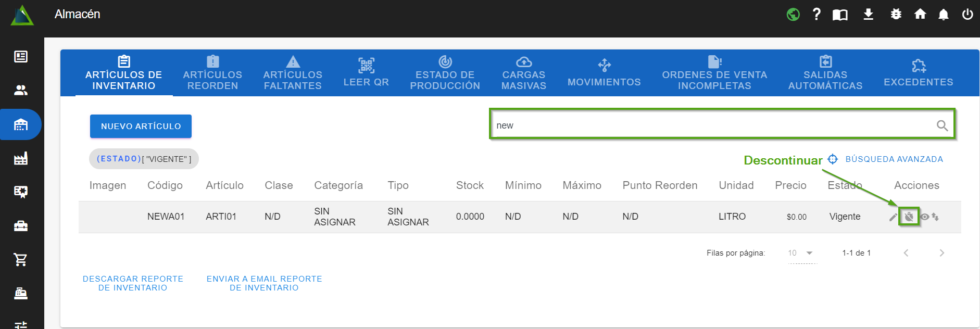The height and width of the screenshot is (329, 980).
Task: Click the Nuevo Artículo button
Action: tap(141, 126)
